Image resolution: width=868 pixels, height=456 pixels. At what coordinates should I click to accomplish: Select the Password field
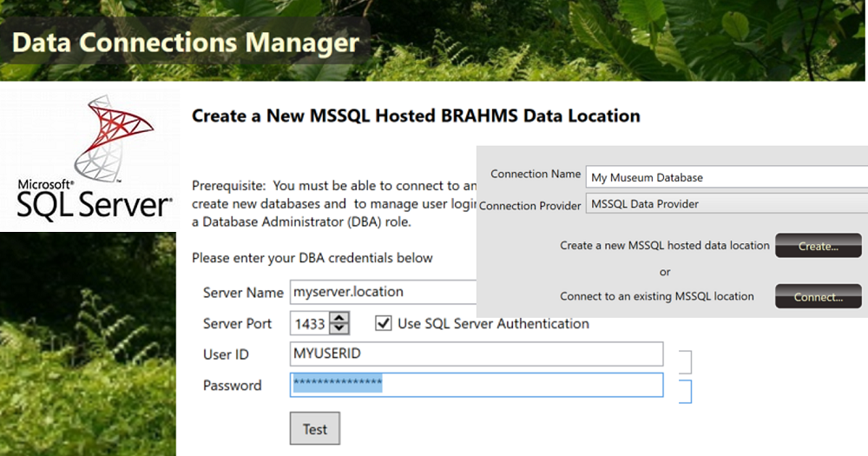coord(476,385)
